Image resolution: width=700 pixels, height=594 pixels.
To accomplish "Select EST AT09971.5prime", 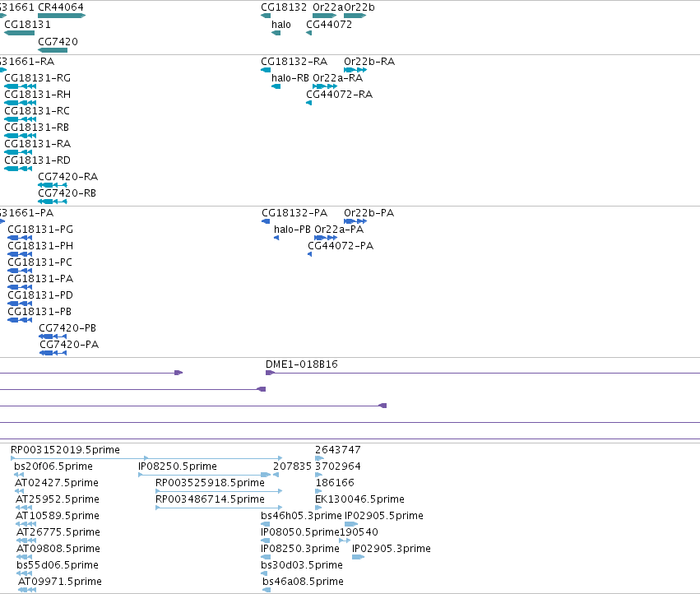I will tap(60, 582).
